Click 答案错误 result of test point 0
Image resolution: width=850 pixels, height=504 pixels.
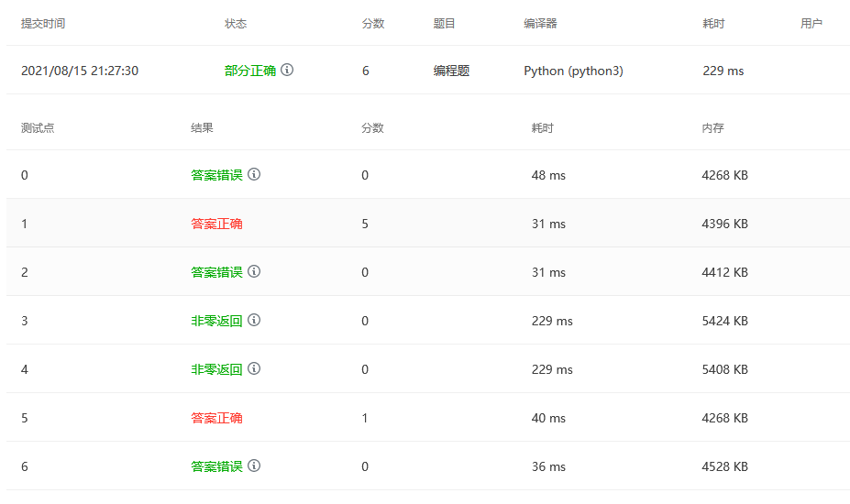pyautogui.click(x=216, y=175)
